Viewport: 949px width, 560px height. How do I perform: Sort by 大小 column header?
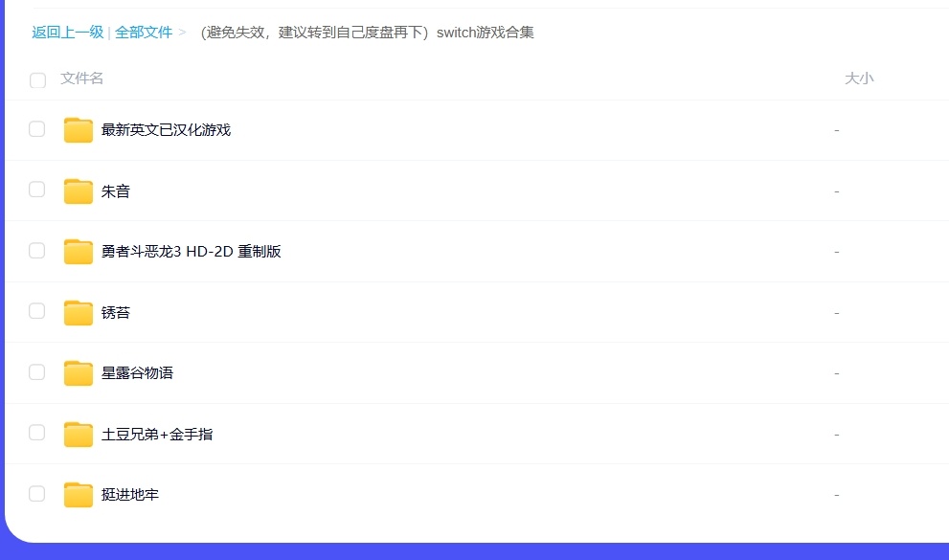(859, 78)
